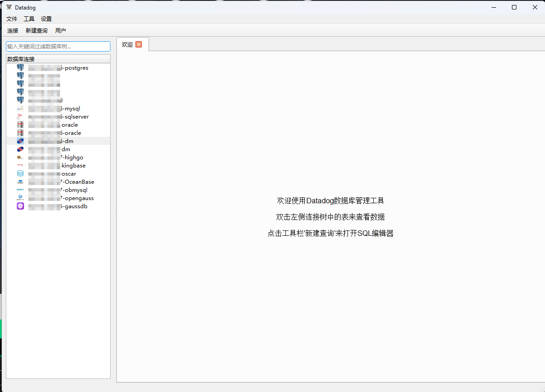Click the 连接 toolbar button

point(13,30)
